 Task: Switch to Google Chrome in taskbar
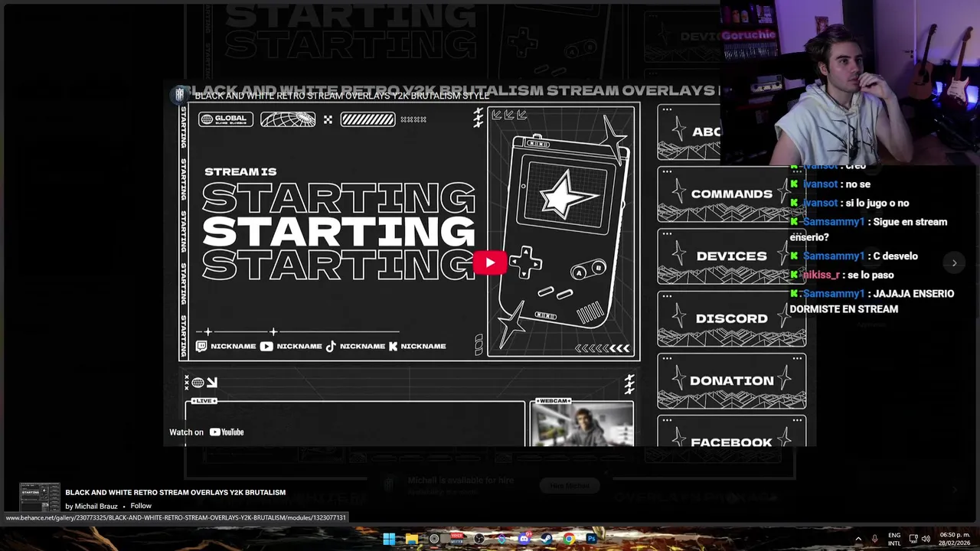point(569,539)
